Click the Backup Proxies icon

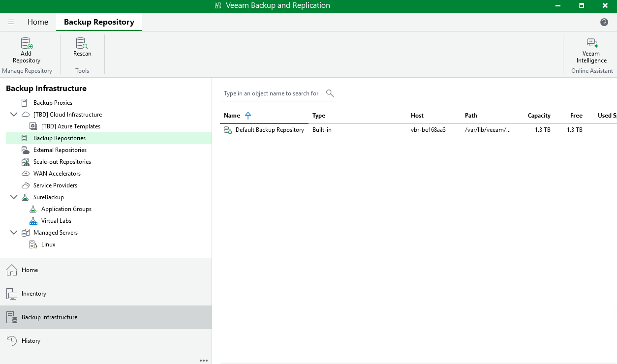point(25,103)
